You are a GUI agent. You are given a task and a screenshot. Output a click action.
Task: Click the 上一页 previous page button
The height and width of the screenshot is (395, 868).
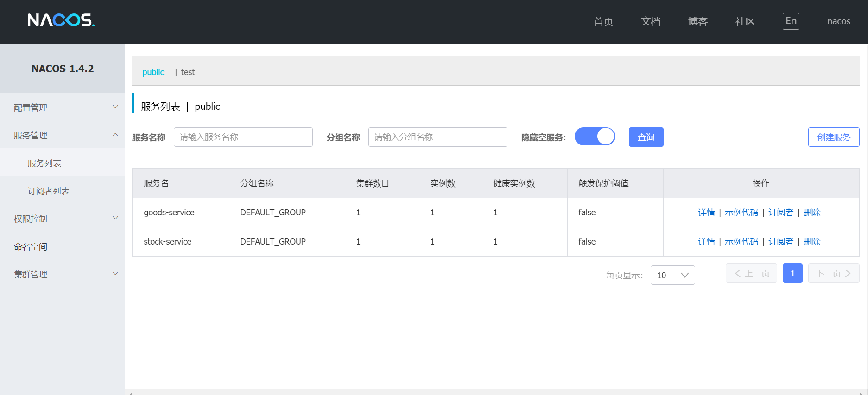[751, 273]
